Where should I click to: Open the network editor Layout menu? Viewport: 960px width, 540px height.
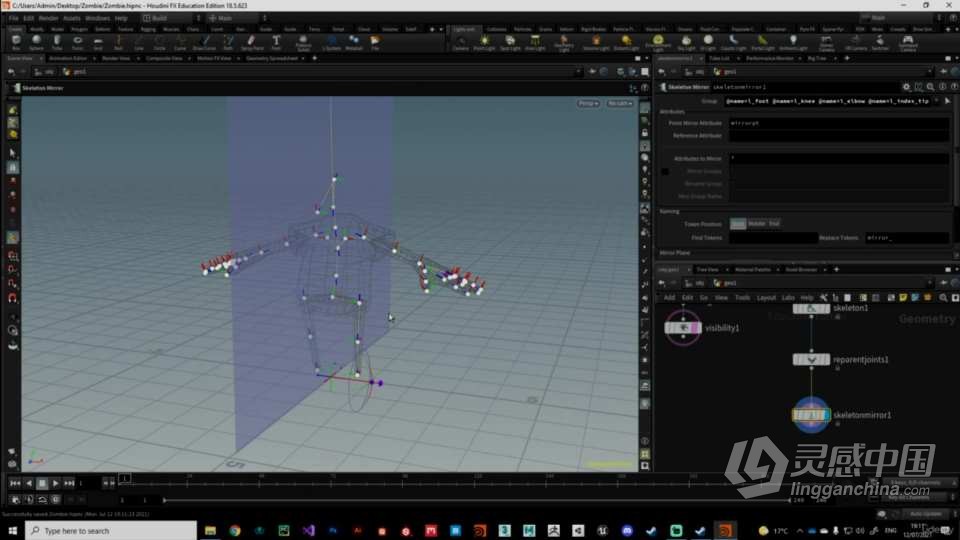[x=766, y=298]
